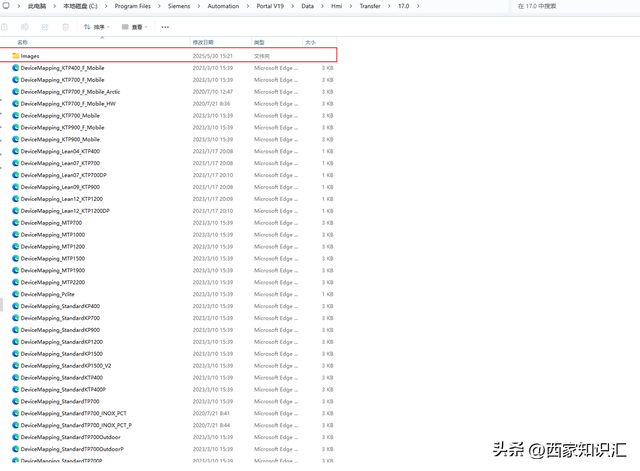640x471 pixels.
Task: Click the Edge icon of DeviceMapping_StandardKP1500_V2
Action: [16, 365]
